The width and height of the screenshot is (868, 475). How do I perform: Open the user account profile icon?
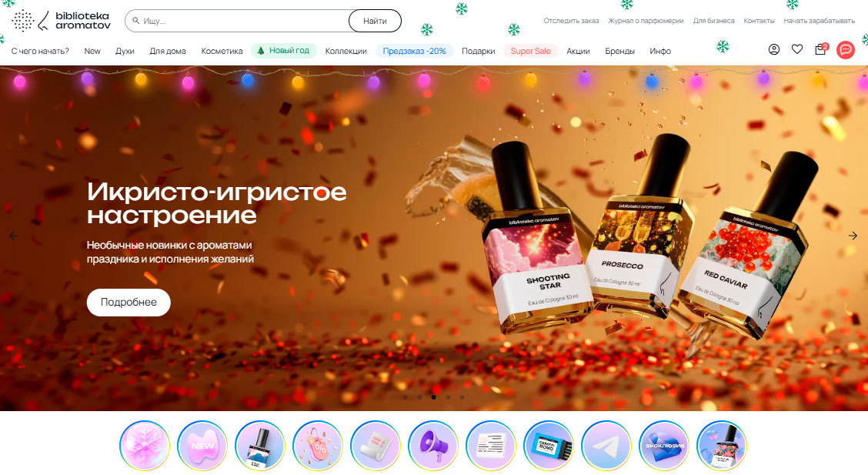[774, 49]
